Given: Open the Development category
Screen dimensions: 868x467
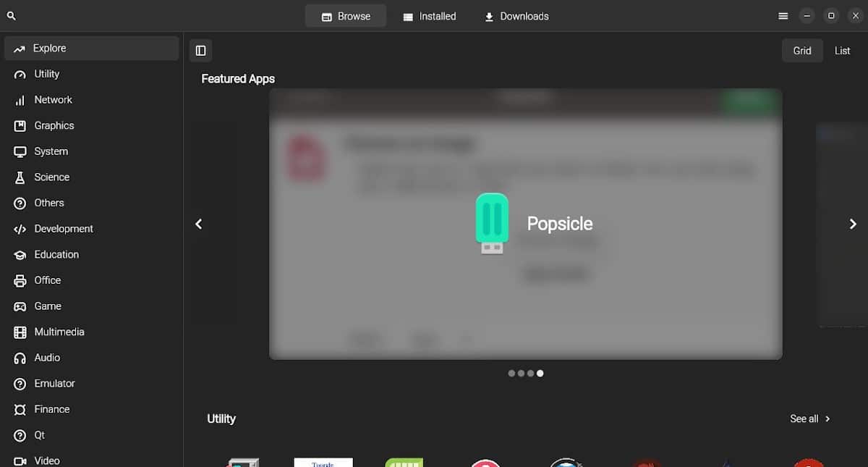Looking at the screenshot, I should (x=64, y=228).
